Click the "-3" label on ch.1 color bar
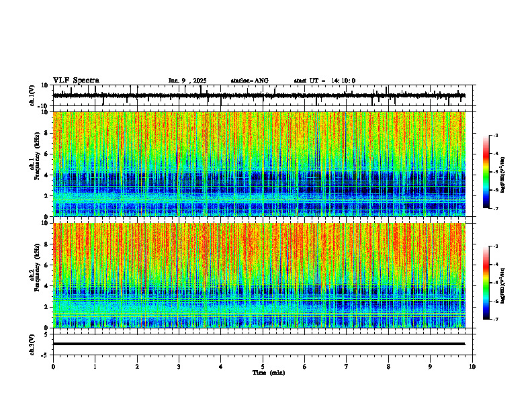This screenshot has height=411, width=532. tap(495, 135)
